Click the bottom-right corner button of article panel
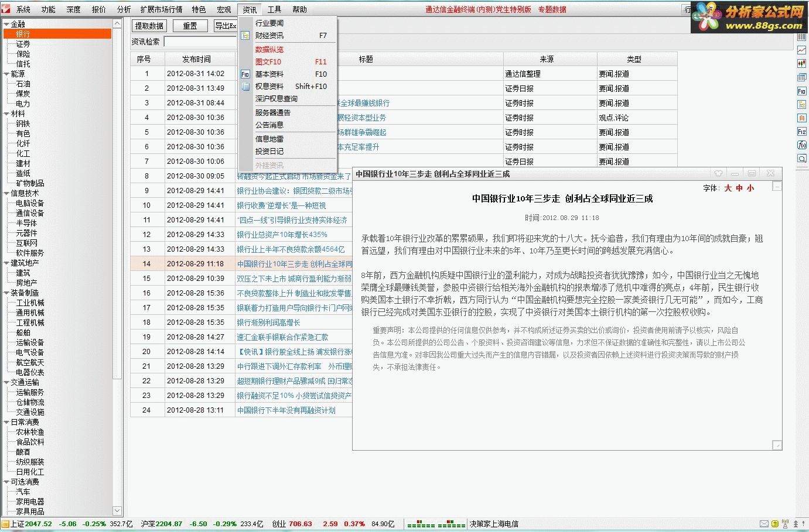This screenshot has height=532, width=809. point(777,445)
